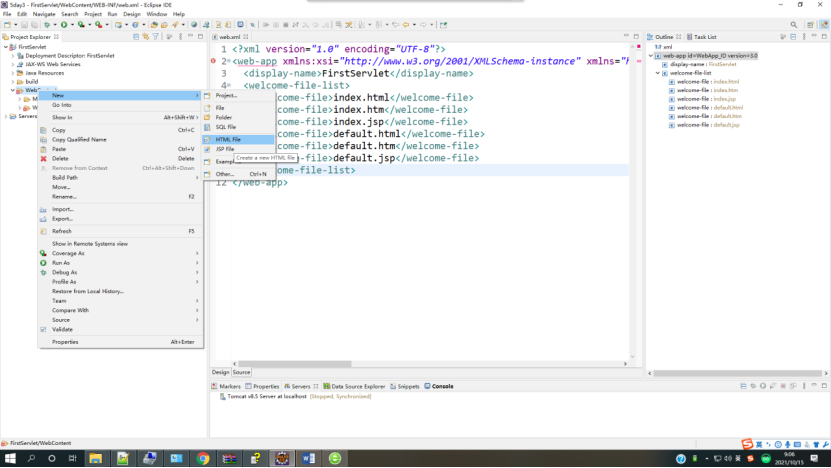Close the Project Explorer view tab
This screenshot has width=831, height=468.
pos(56,37)
